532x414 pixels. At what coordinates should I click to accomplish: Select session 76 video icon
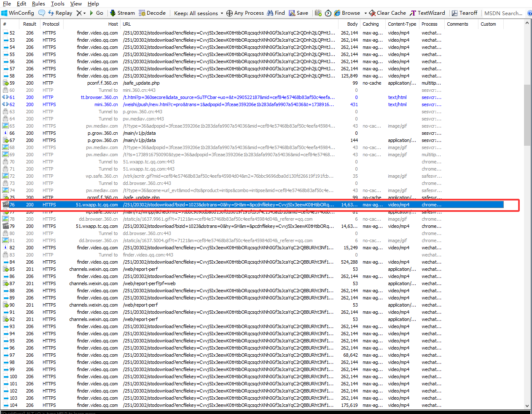tap(5, 205)
